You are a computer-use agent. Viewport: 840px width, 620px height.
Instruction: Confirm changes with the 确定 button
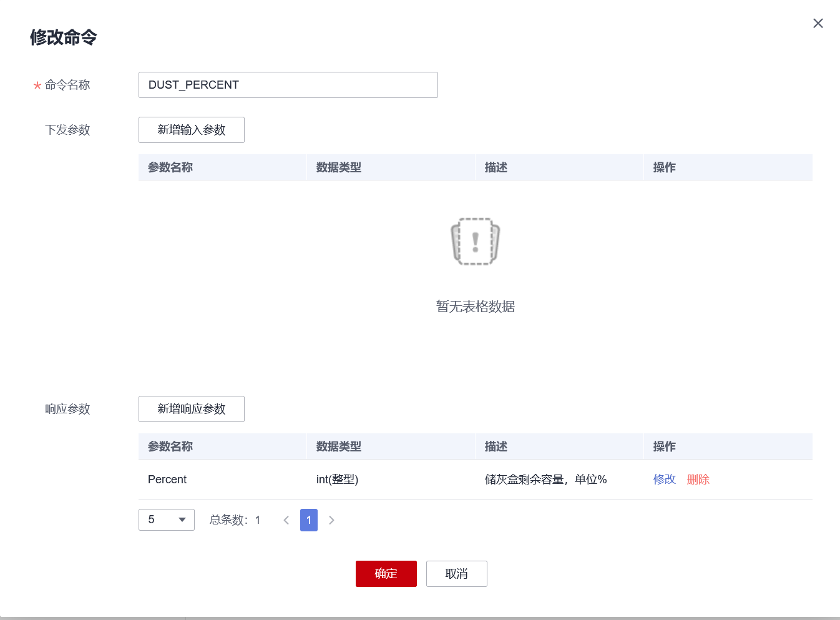[386, 573]
